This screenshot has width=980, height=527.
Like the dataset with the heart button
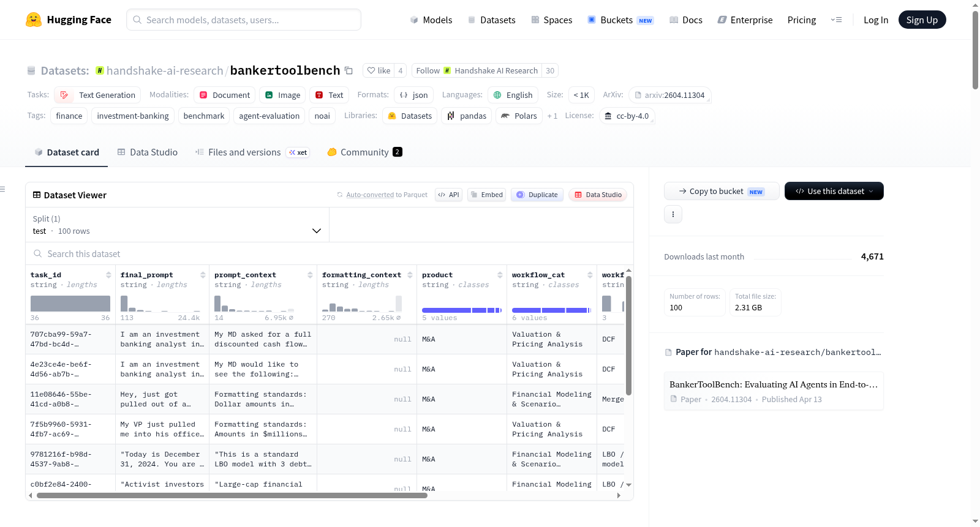click(x=379, y=70)
